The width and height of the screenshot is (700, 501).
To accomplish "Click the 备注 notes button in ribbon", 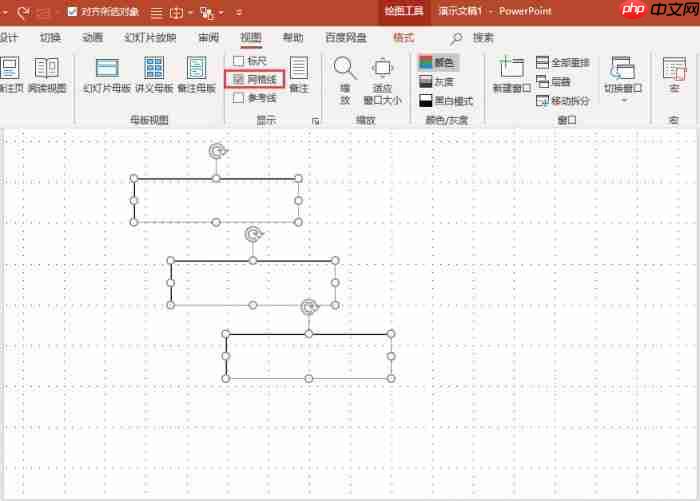I will coord(299,75).
